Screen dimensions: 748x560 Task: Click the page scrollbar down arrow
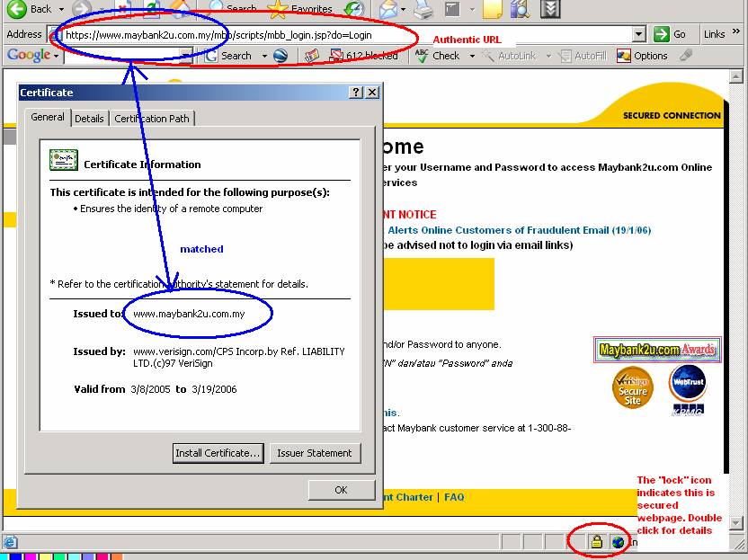coord(735,522)
